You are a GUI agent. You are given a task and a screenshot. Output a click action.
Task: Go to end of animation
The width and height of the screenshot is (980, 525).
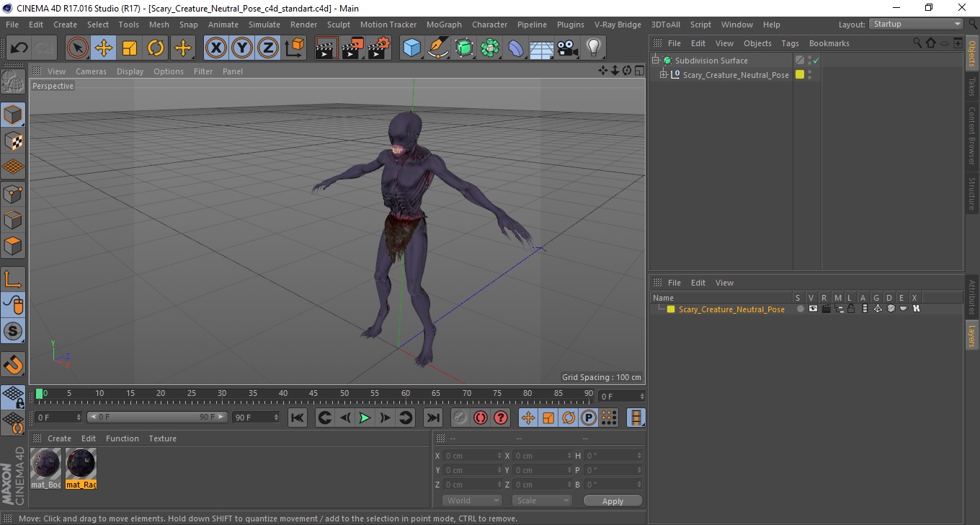432,418
